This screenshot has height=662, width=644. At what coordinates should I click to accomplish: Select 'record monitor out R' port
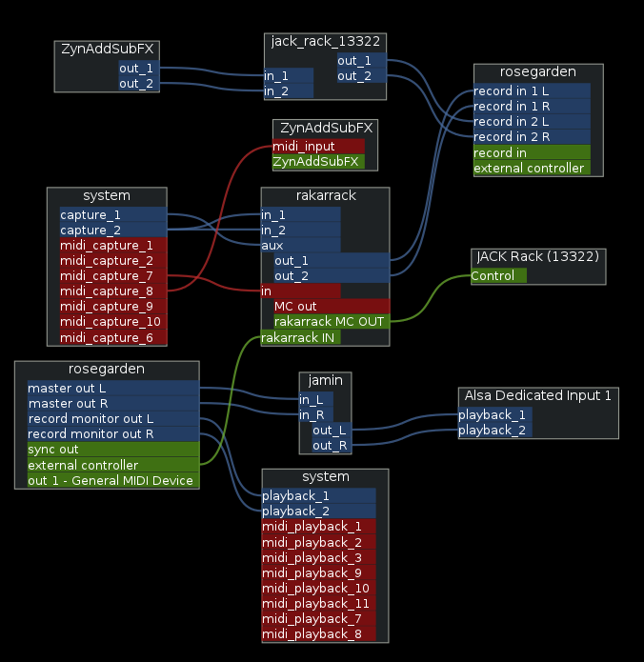(113, 433)
